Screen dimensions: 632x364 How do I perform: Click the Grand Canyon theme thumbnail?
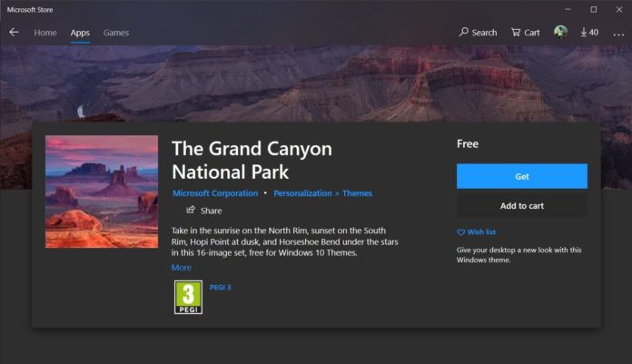[101, 192]
